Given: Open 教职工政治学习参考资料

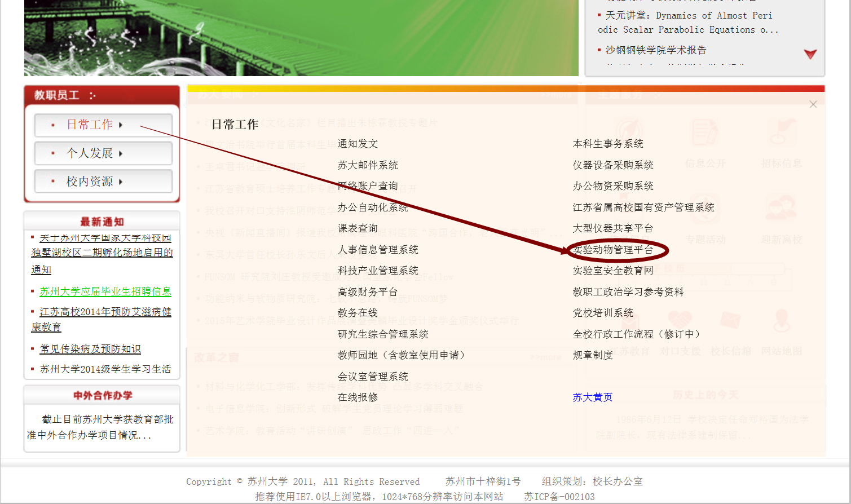Looking at the screenshot, I should click(x=628, y=292).
